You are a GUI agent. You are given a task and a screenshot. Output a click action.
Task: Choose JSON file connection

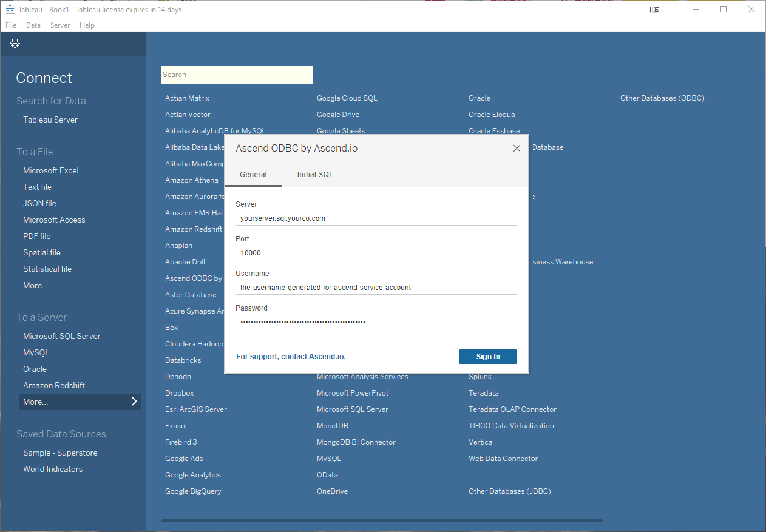tap(39, 204)
